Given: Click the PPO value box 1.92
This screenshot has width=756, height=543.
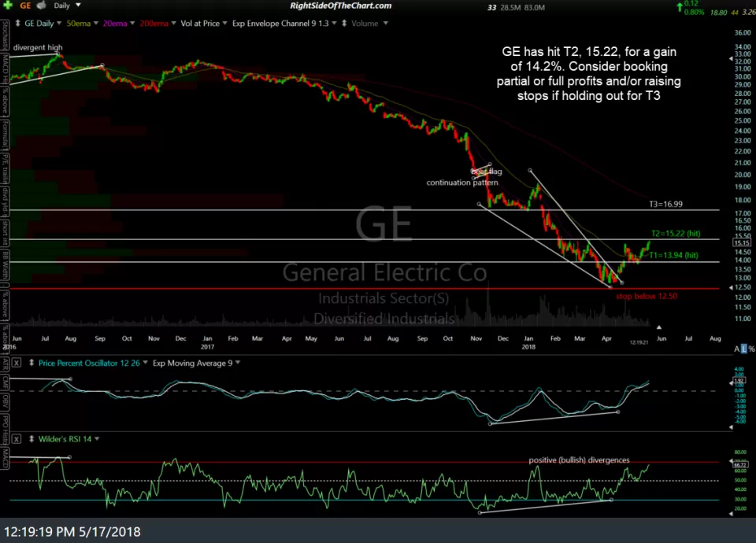Looking at the screenshot, I should click(x=740, y=381).
